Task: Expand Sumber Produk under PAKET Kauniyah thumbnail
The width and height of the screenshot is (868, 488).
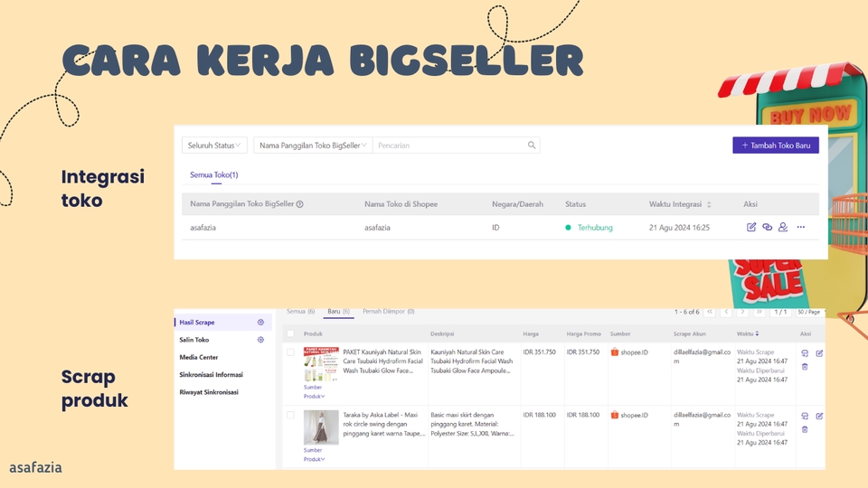Action: point(314,391)
